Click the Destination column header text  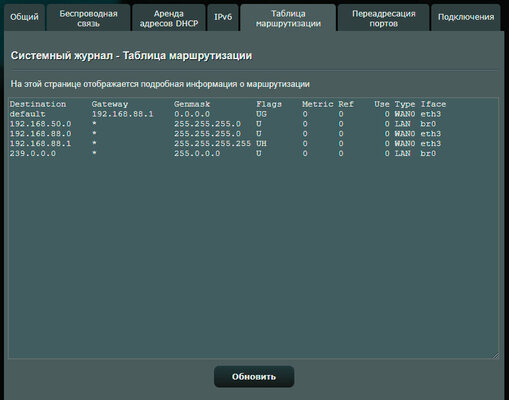pyautogui.click(x=38, y=104)
